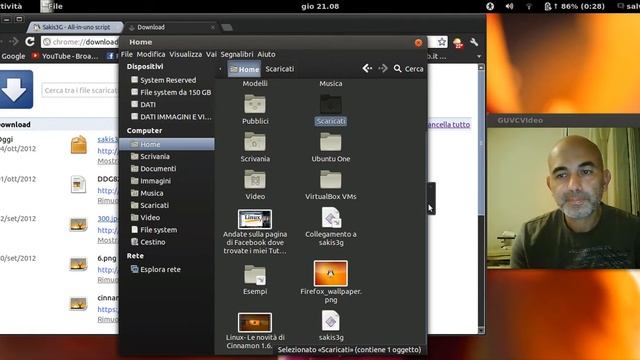Open Cestino in the sidebar
Screen dimensions: 640x360
point(167,242)
